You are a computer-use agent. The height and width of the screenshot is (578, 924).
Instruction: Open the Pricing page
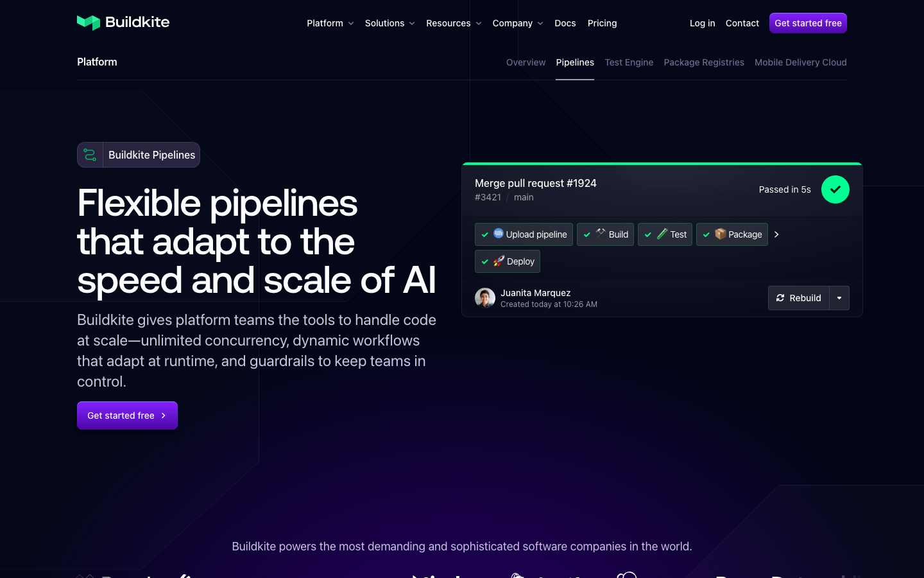coord(603,23)
